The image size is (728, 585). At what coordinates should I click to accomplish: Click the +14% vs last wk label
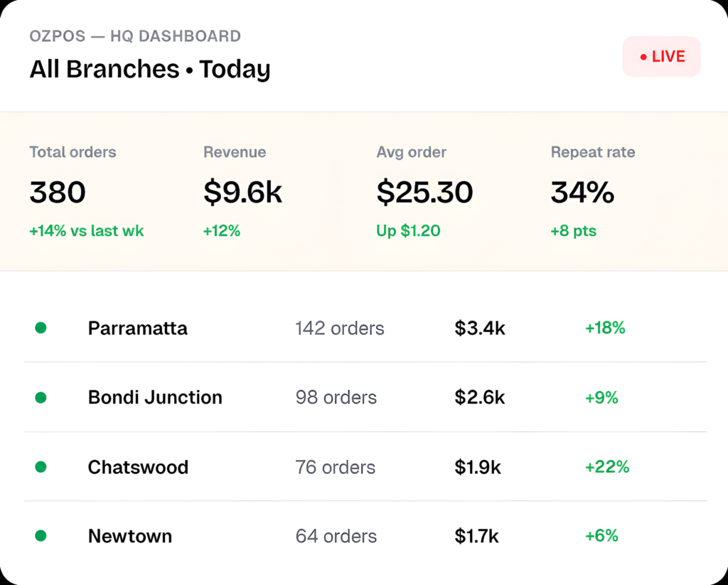tap(86, 231)
